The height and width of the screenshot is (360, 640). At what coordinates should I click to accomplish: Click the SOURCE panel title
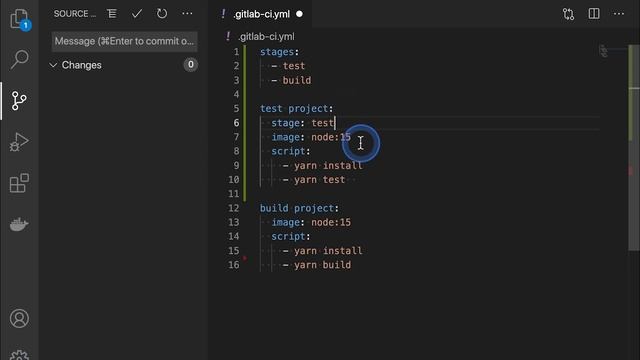point(75,14)
